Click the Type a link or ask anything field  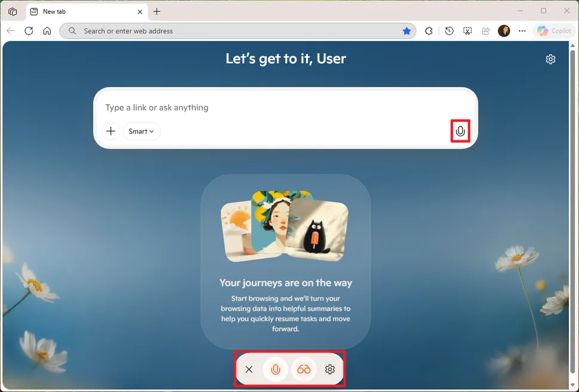[x=239, y=107]
